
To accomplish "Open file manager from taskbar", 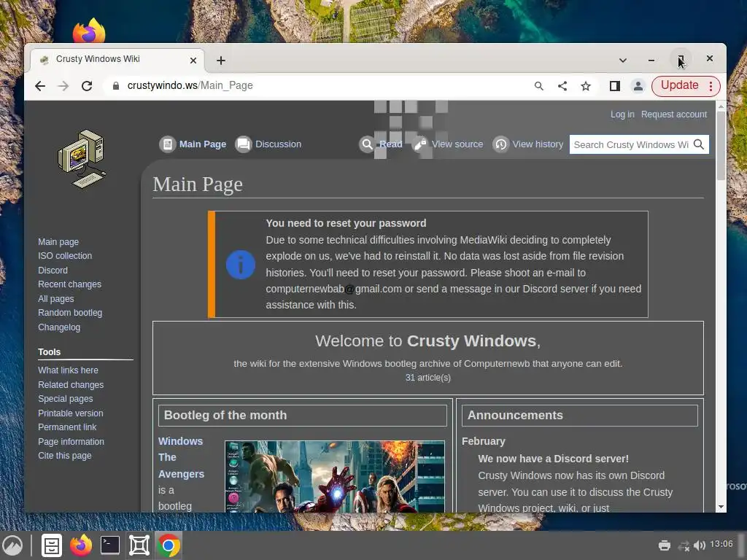I will tap(52, 545).
